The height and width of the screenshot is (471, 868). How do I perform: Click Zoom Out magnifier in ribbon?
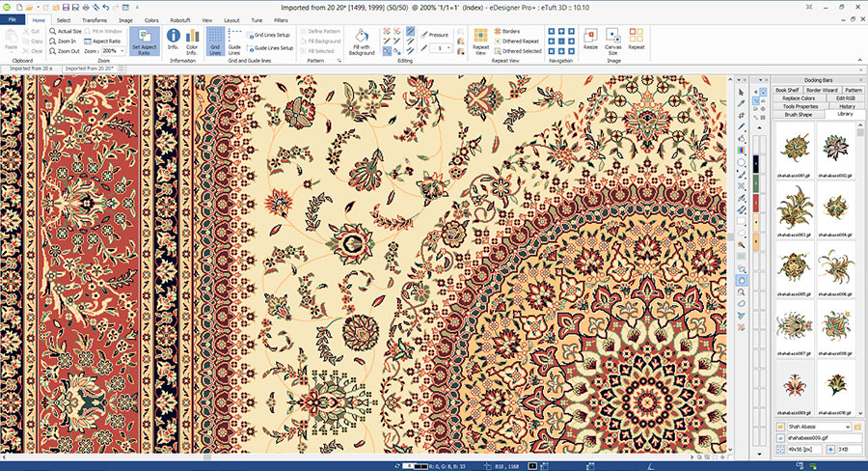65,51
